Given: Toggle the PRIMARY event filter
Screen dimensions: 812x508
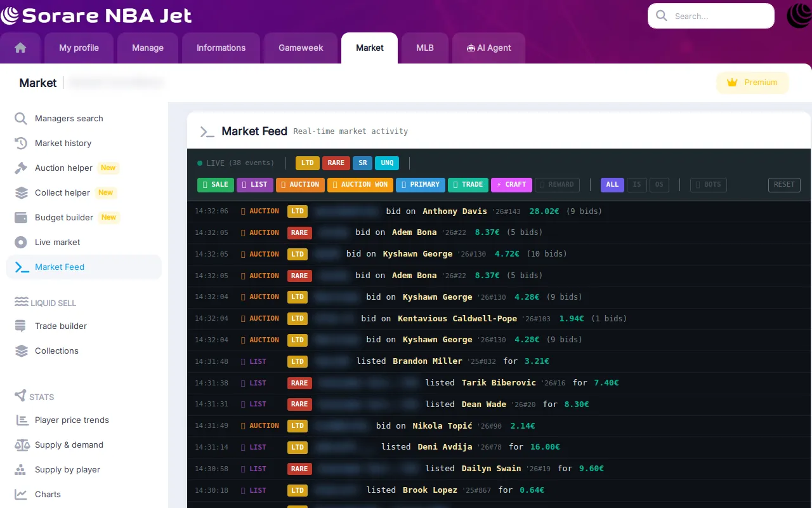Looking at the screenshot, I should coord(420,185).
